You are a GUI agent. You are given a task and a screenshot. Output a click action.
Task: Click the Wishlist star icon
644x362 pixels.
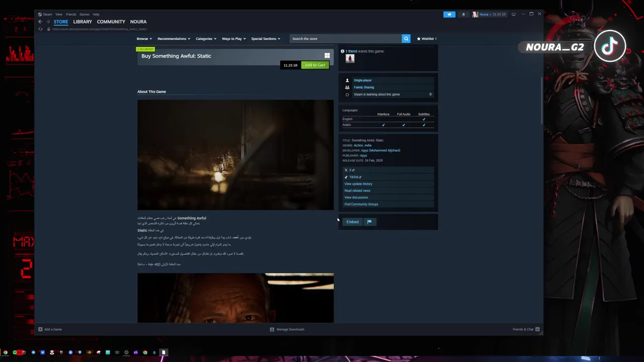click(418, 39)
